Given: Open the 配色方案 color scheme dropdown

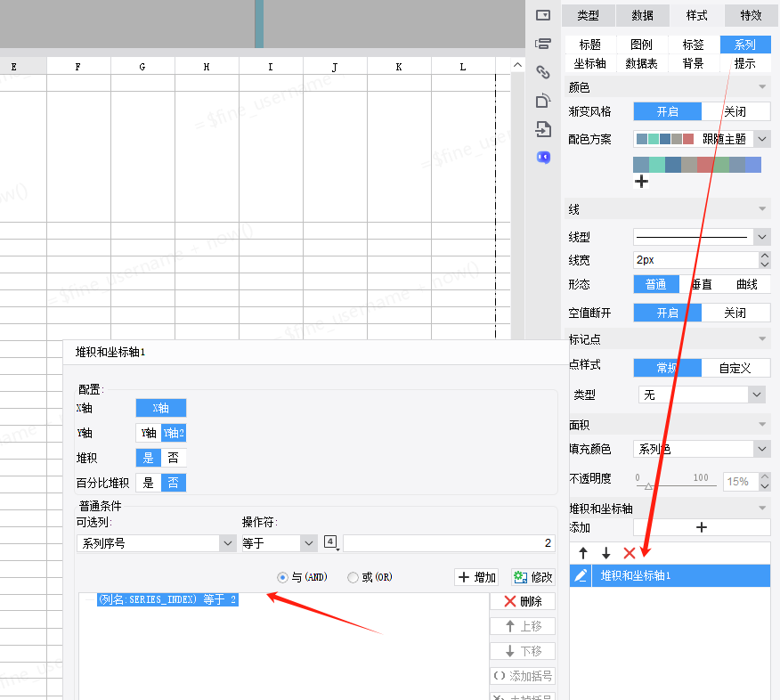Looking at the screenshot, I should pos(701,139).
